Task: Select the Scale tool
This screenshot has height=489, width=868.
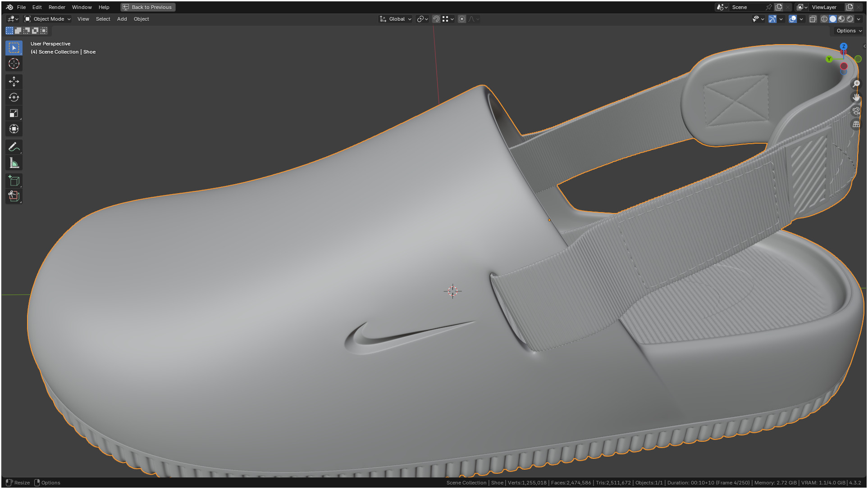Action: click(14, 113)
